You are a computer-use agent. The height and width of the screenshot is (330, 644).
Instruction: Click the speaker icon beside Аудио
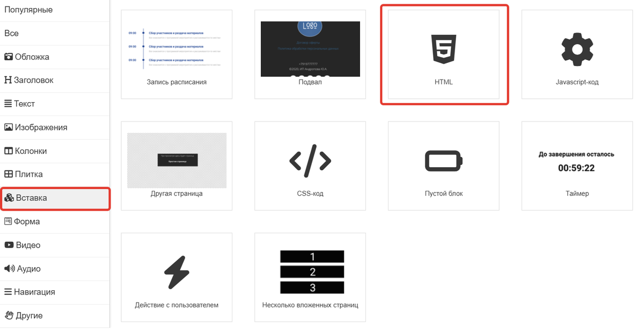pos(10,269)
